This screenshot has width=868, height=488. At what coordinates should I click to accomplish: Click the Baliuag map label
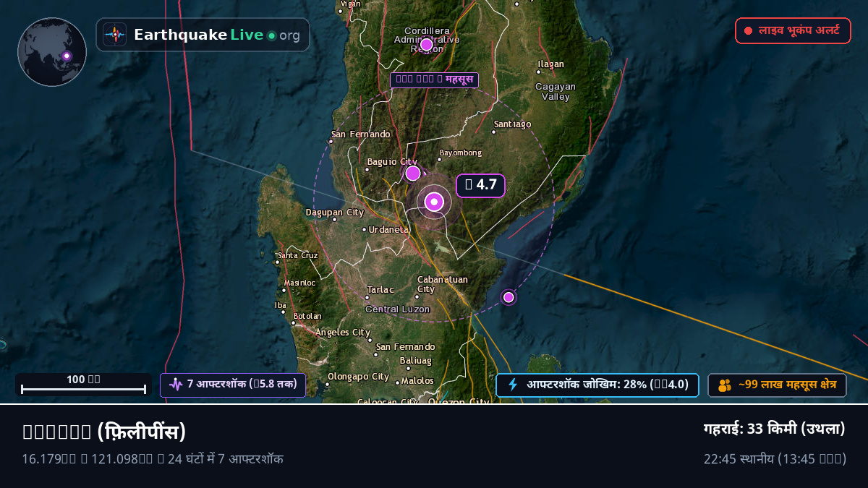click(x=415, y=360)
